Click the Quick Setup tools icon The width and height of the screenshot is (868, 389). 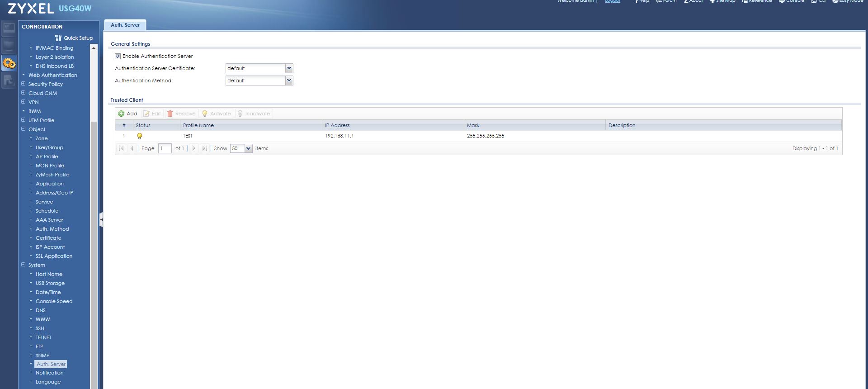58,38
